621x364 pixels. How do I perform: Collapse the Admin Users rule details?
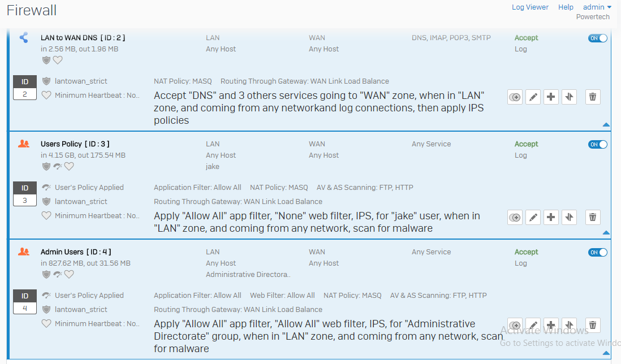click(606, 353)
